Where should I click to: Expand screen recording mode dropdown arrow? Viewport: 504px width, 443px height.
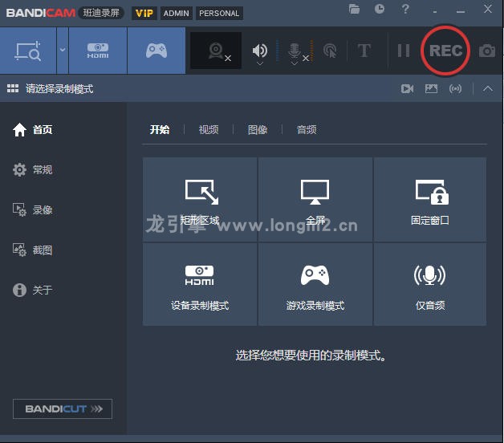[63, 50]
